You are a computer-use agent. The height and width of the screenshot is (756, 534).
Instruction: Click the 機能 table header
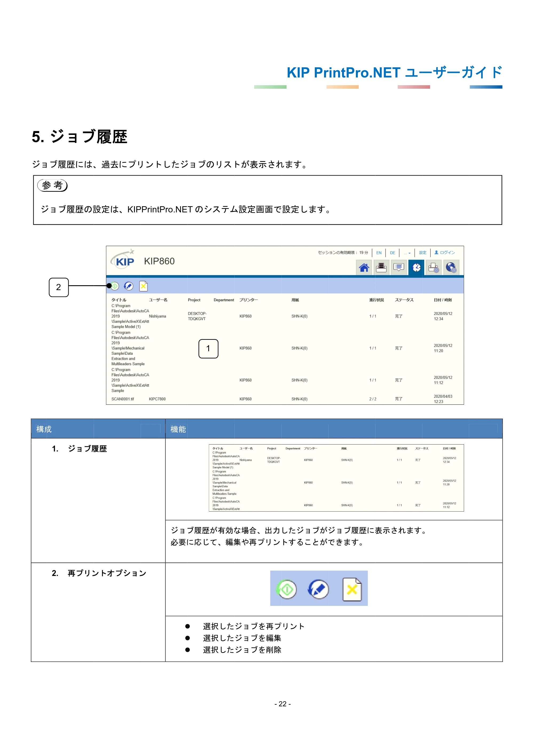(178, 429)
